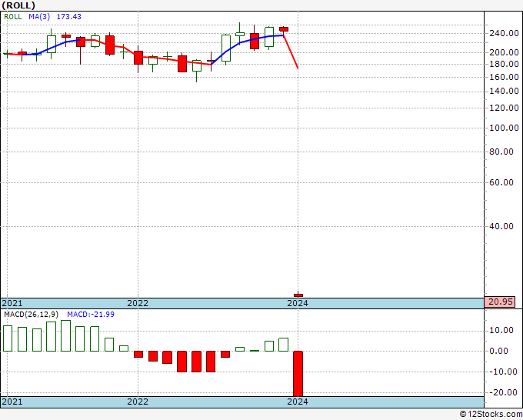This screenshot has width=523, height=420.
Task: Click 2021 on the MACD timeline
Action: click(12, 402)
